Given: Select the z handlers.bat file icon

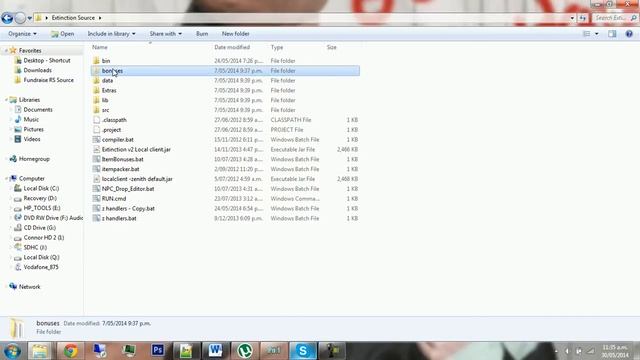Looking at the screenshot, I should pyautogui.click(x=96, y=218).
